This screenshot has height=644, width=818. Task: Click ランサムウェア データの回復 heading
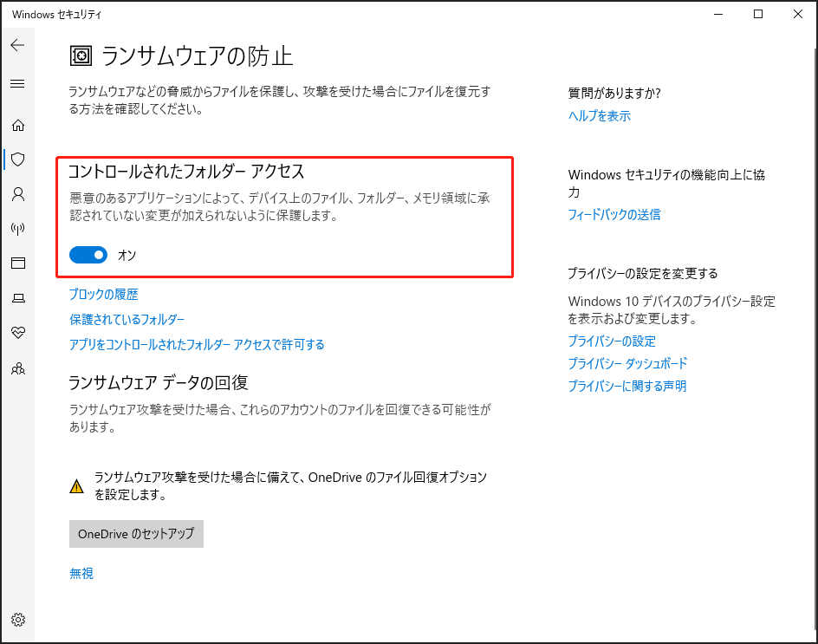click(159, 383)
